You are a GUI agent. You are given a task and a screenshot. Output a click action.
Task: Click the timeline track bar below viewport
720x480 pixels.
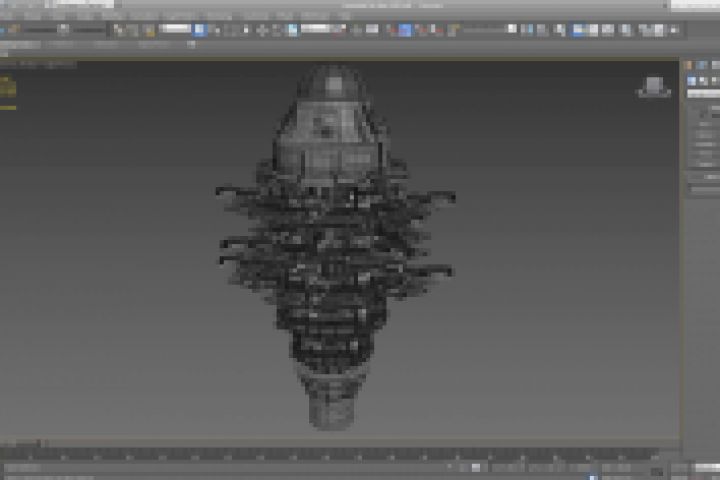[331, 456]
